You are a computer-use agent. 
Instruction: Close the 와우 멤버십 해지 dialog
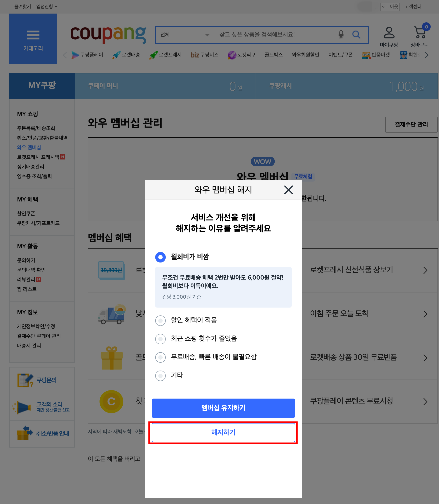tap(288, 189)
